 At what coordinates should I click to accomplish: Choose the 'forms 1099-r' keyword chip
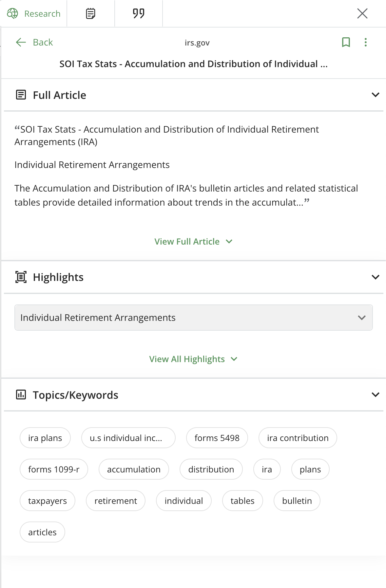point(54,469)
